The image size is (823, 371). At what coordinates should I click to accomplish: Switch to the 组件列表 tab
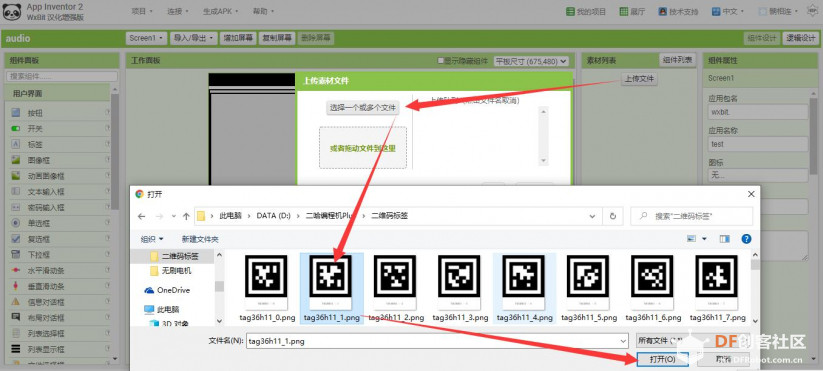[678, 60]
